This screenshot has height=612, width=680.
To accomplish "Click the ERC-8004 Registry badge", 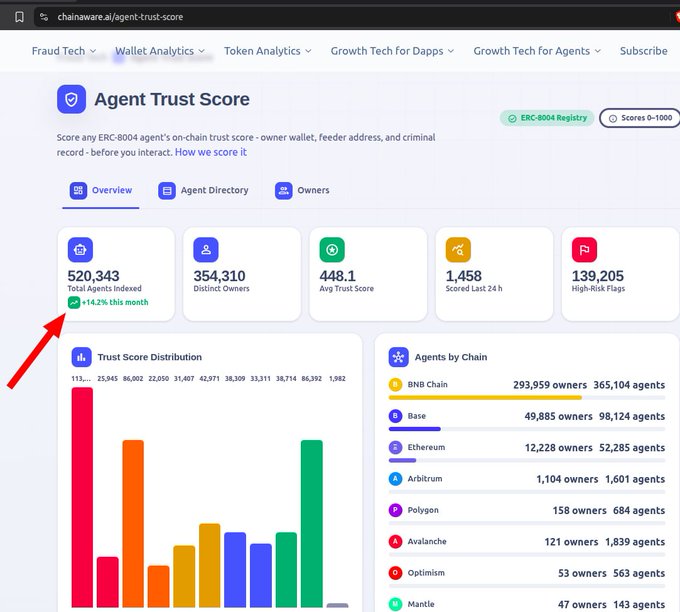I will [547, 118].
